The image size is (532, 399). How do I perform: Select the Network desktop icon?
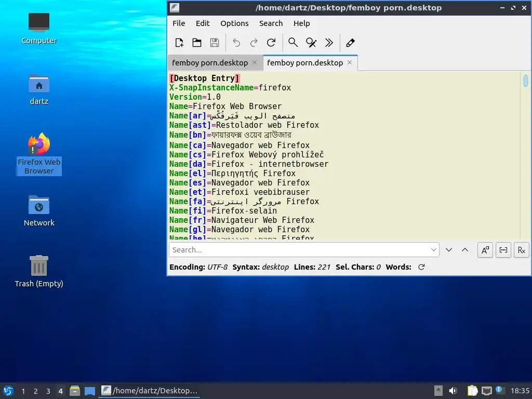pyautogui.click(x=39, y=211)
